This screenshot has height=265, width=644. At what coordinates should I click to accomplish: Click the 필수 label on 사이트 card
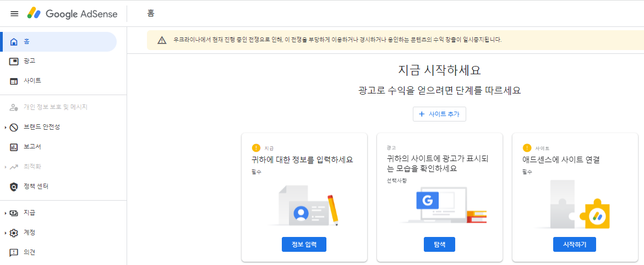tap(527, 172)
